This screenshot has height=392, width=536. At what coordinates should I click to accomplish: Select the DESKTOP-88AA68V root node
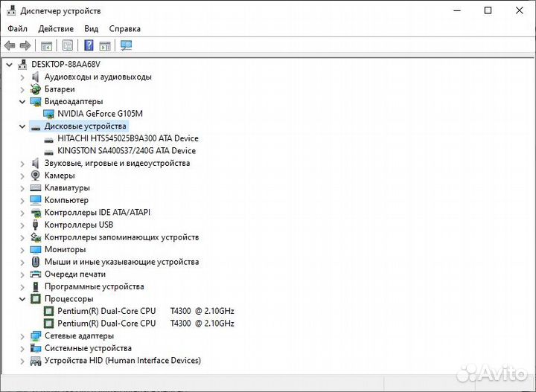[66, 65]
